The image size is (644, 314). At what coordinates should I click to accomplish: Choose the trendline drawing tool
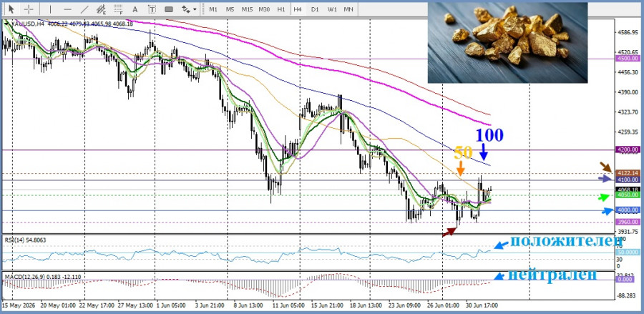[84, 9]
